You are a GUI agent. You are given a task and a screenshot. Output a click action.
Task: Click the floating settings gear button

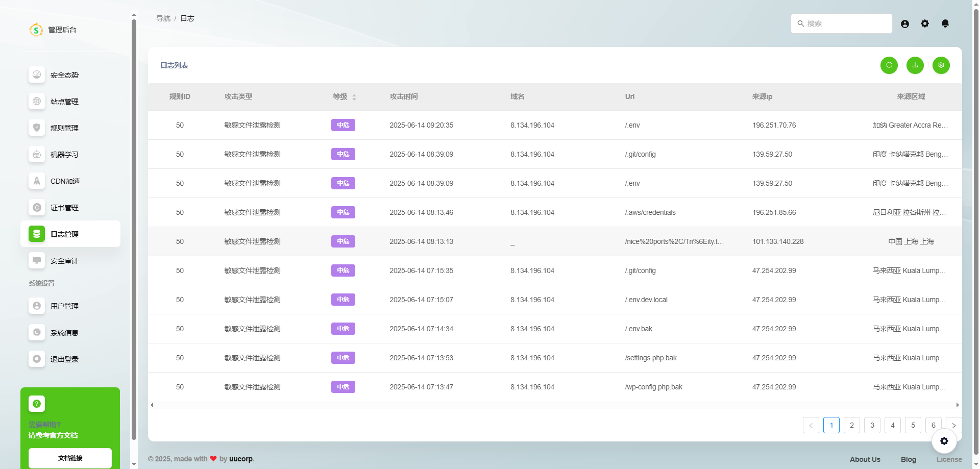[944, 441]
